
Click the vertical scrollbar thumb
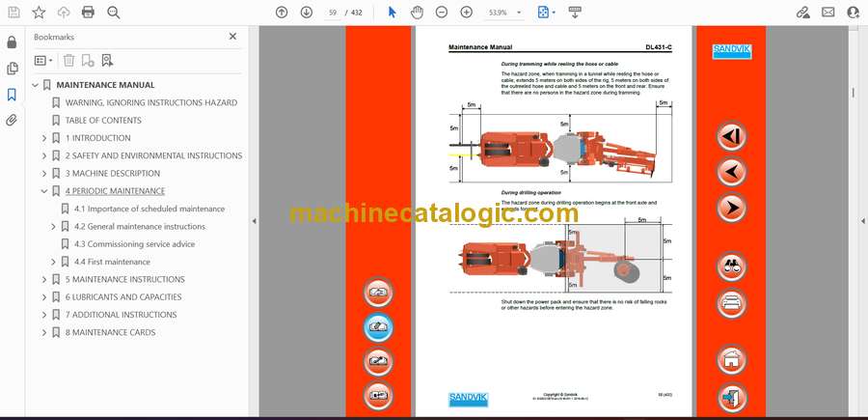[854, 93]
